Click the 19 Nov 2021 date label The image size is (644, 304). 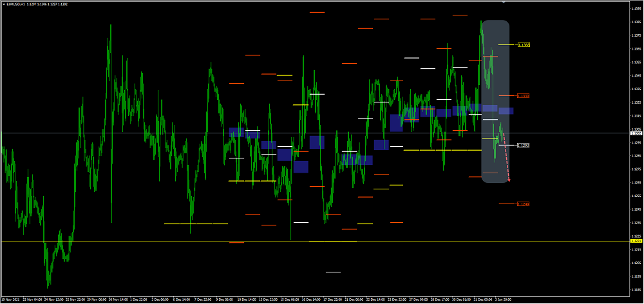tap(12, 299)
